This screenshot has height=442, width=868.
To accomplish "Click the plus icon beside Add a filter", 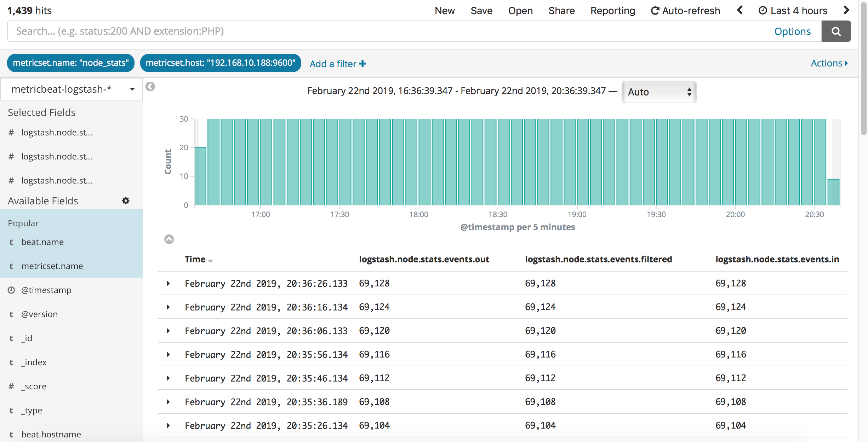I will pos(362,64).
